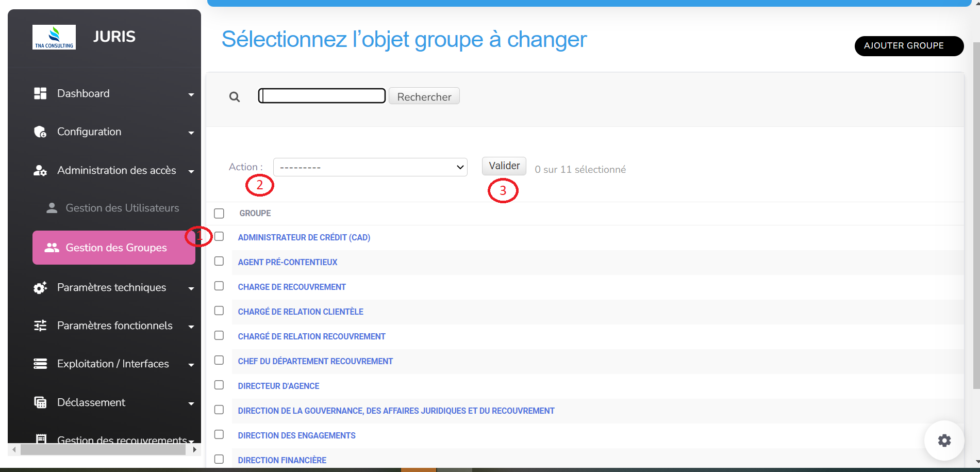
Task: Click the Exploitation / Interfaces server icon
Action: point(40,364)
